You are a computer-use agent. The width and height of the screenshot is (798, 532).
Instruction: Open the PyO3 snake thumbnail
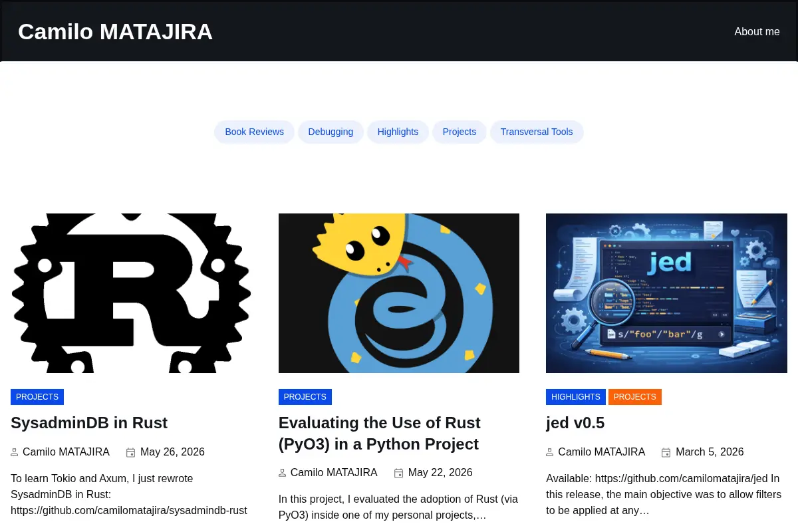pyautogui.click(x=399, y=293)
